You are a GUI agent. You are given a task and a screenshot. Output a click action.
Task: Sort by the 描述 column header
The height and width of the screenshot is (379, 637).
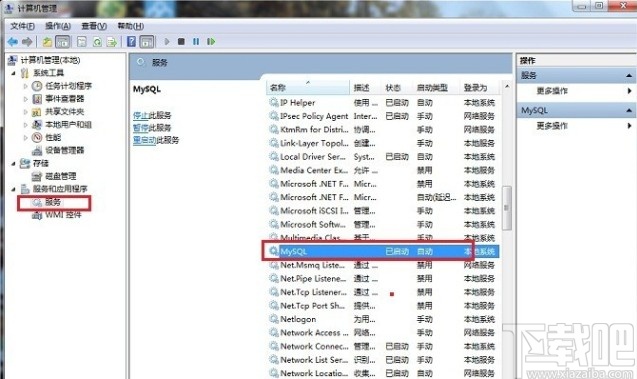366,87
